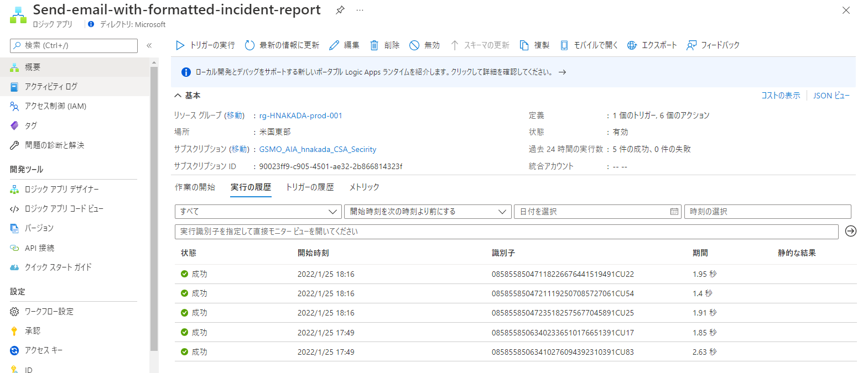The width and height of the screenshot is (868, 373).
Task: Click the go arrow beside identifier box
Action: point(851,232)
